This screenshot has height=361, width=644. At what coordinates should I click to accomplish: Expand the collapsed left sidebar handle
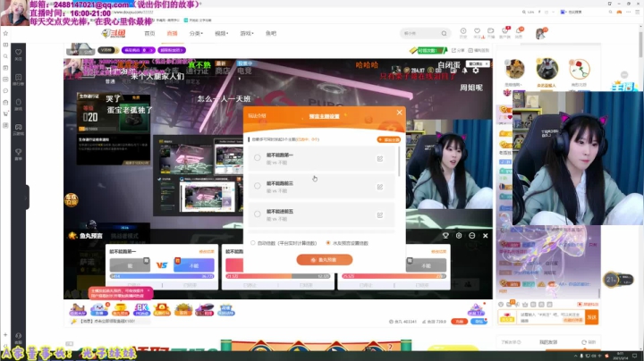pos(27,197)
